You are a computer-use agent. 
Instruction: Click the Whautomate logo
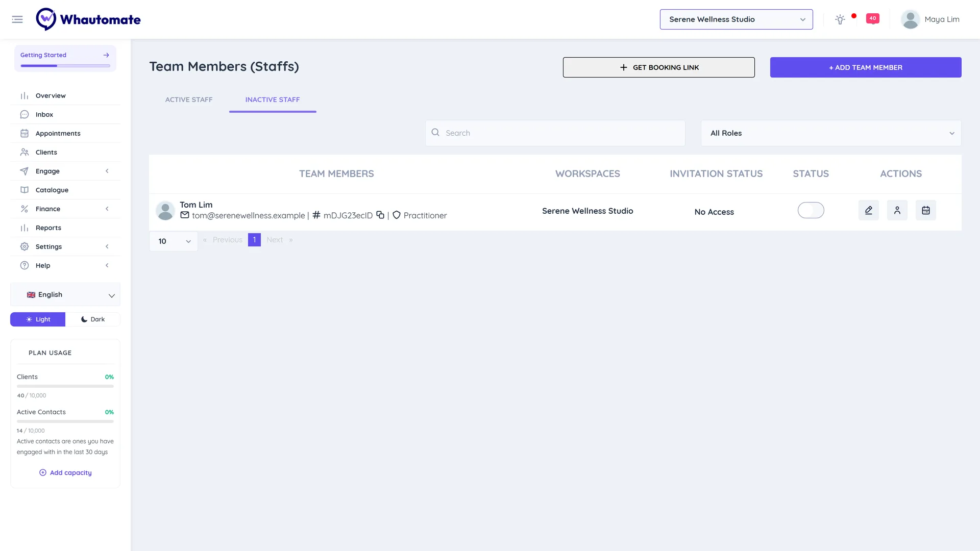pyautogui.click(x=88, y=19)
